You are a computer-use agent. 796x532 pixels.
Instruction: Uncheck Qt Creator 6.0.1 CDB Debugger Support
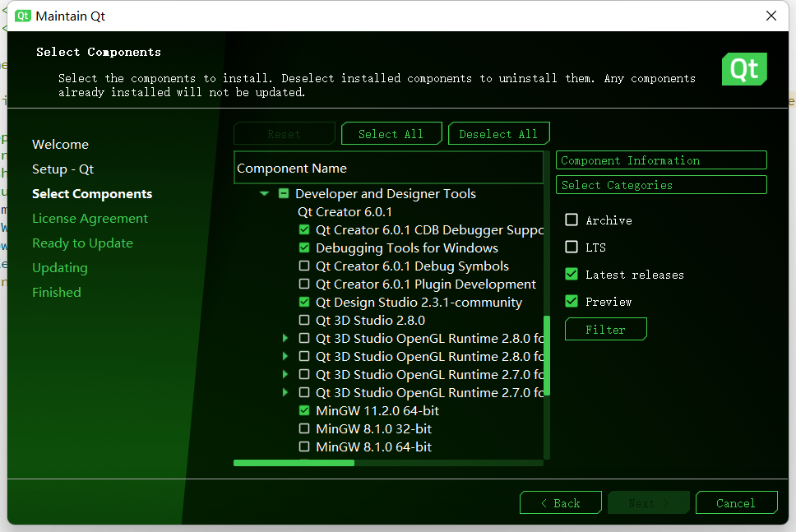point(304,230)
